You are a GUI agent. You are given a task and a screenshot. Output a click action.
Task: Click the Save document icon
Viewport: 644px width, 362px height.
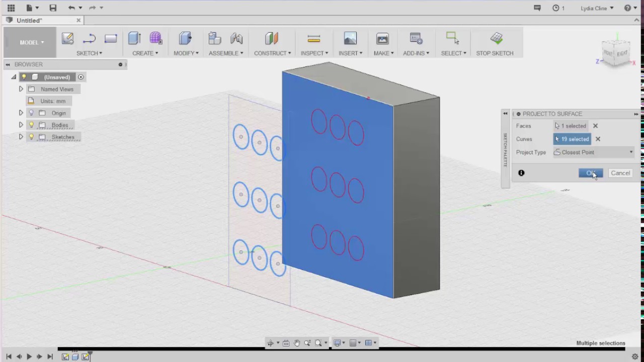click(x=52, y=8)
